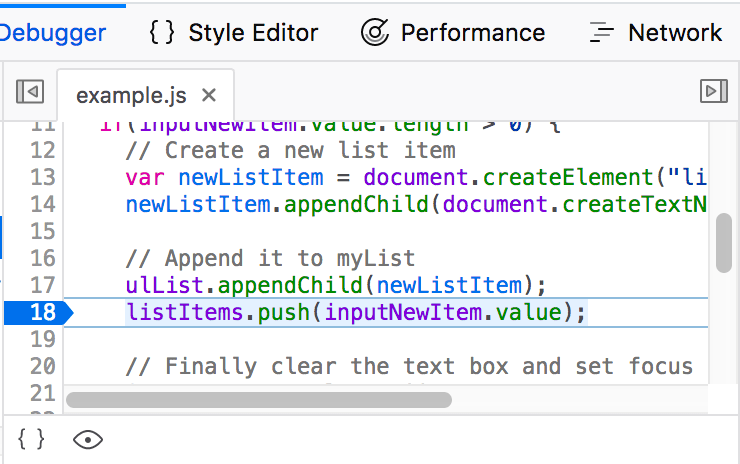Set a breakpoint on line number 14
This screenshot has width=740, height=464.
click(43, 204)
